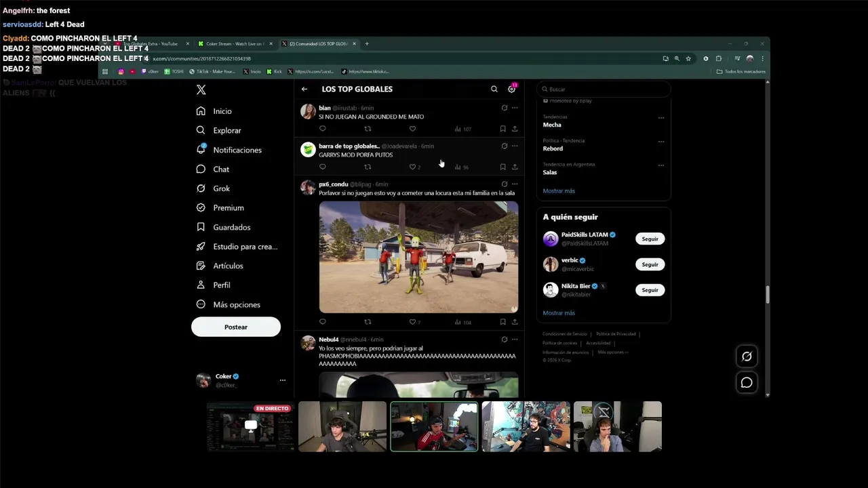Open options dots for the Mecha trend
The width and height of the screenshot is (868, 488).
[661, 118]
